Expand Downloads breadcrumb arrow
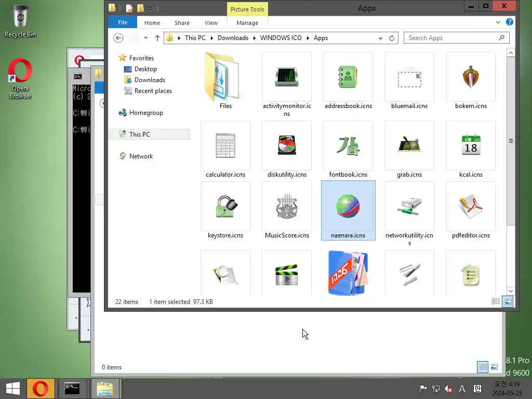The width and height of the screenshot is (532, 399). point(255,38)
